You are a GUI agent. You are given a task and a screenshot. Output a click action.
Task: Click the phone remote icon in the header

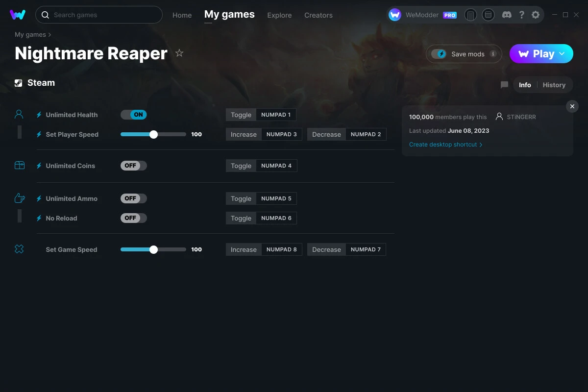(470, 15)
